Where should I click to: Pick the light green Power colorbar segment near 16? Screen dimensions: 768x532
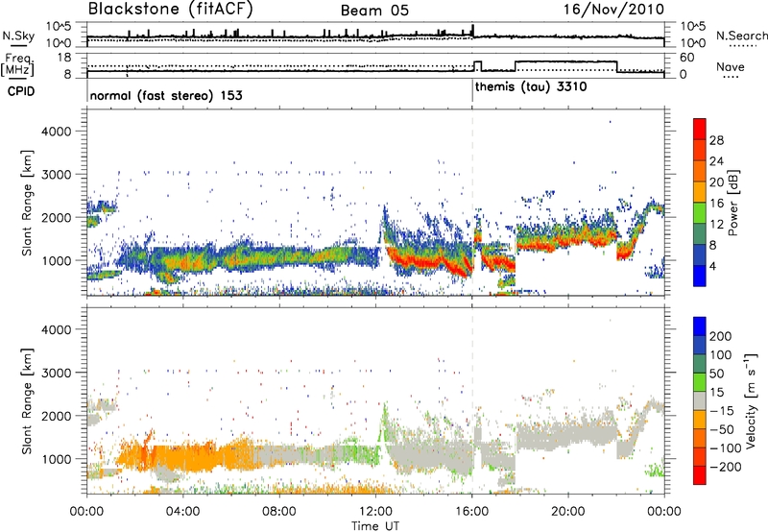click(700, 212)
